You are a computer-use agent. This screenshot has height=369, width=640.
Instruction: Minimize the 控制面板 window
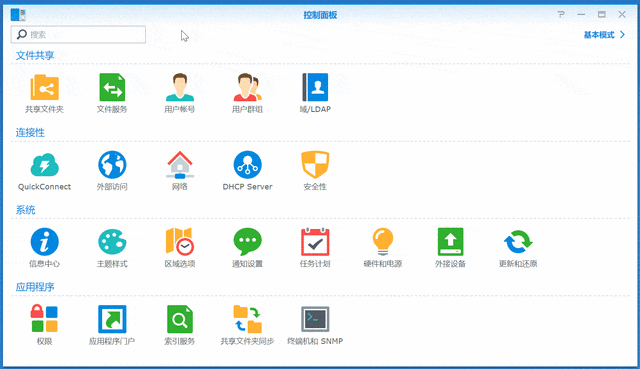tap(581, 15)
